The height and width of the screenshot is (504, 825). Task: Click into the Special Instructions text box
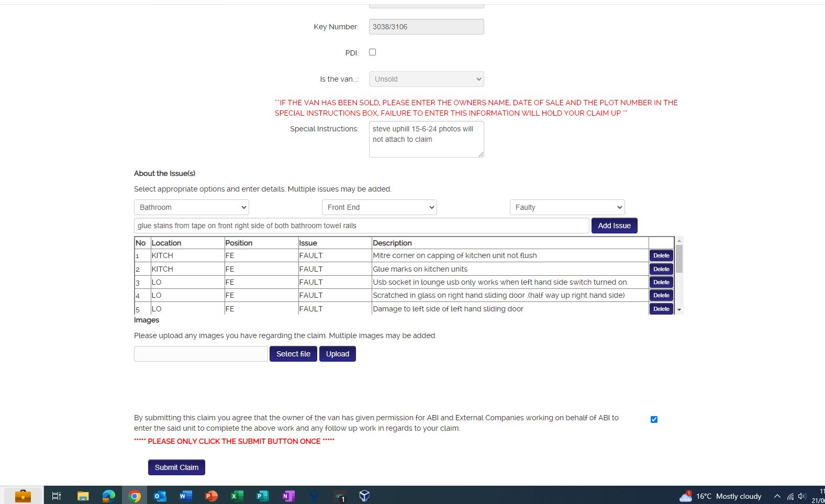tap(427, 139)
